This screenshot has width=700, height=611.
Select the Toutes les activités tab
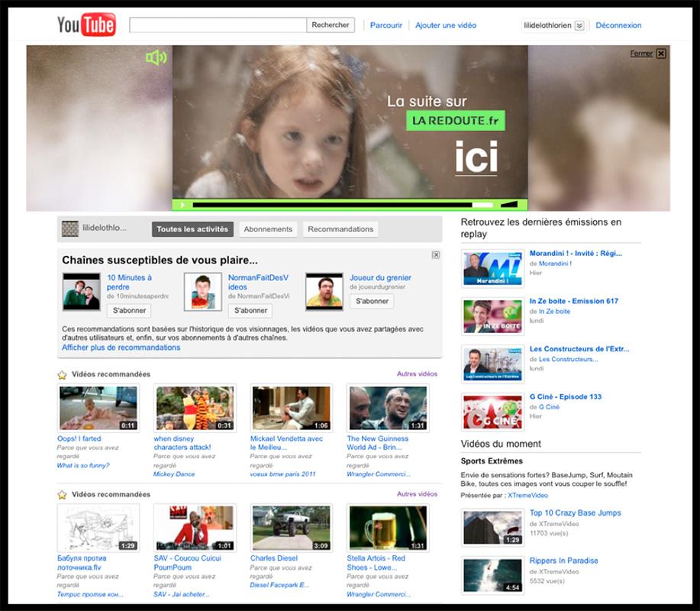pyautogui.click(x=192, y=229)
